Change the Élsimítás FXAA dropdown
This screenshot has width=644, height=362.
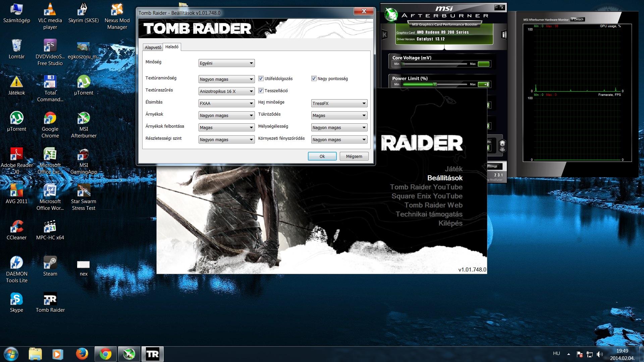226,103
